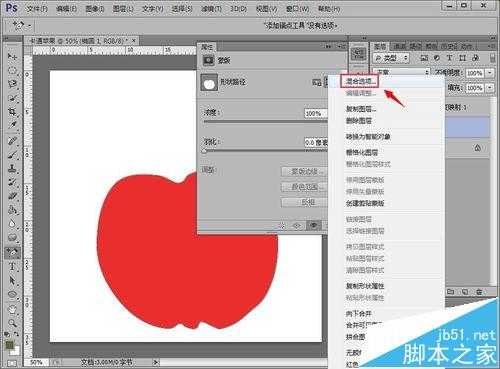
Task: Click the Invert button in Properties
Action: click(x=304, y=202)
